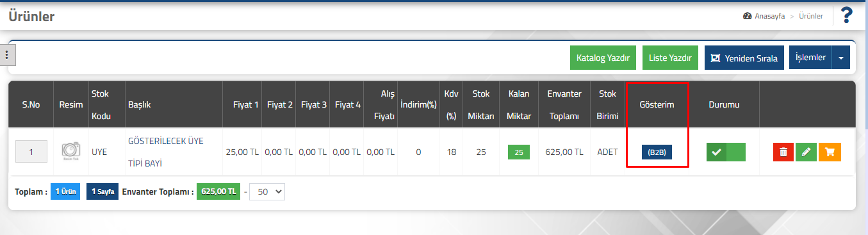Click the Yeniden Sırala button

pyautogui.click(x=744, y=58)
